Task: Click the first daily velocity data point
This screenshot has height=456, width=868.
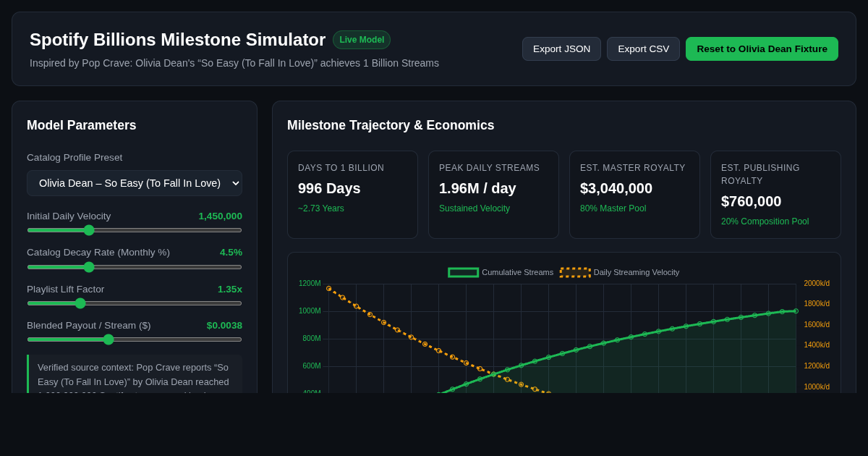Action: 328,289
